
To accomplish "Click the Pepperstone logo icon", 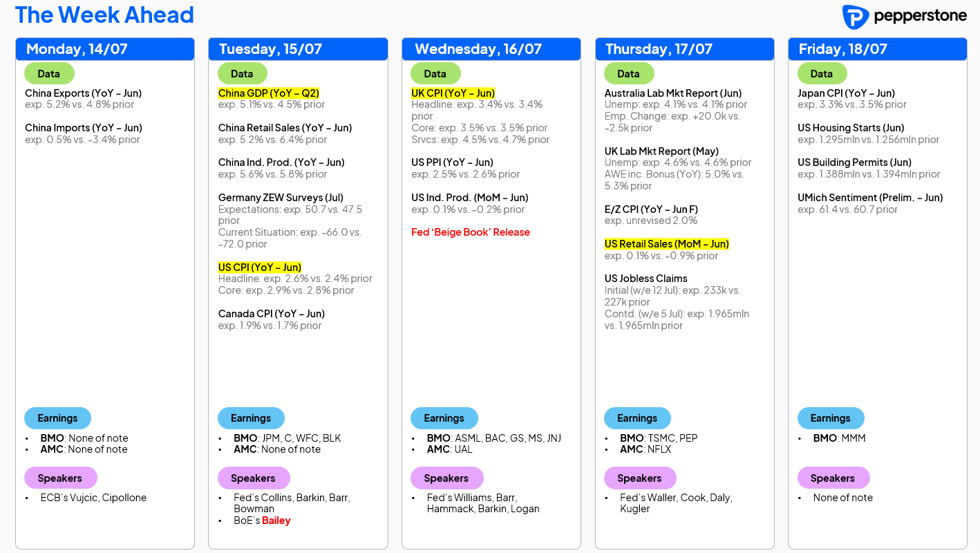I will point(855,17).
